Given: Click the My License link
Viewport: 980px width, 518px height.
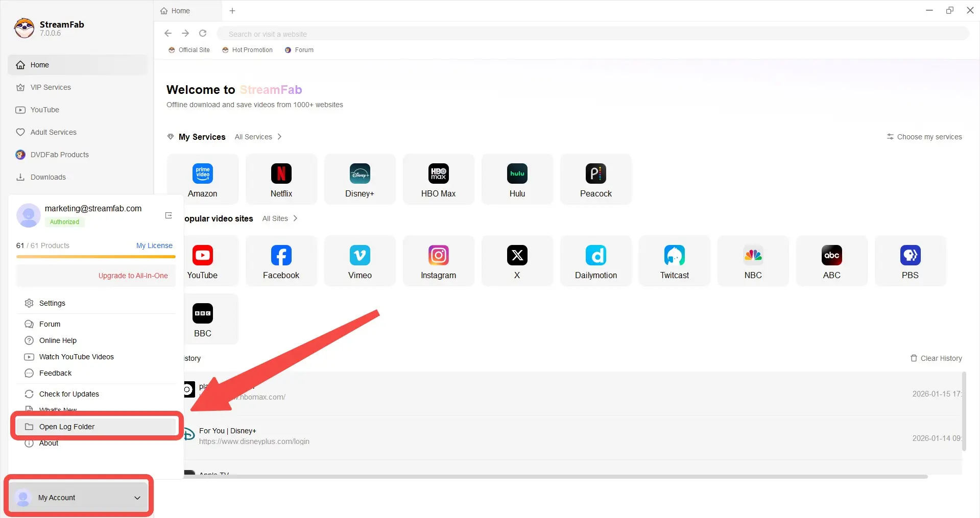Looking at the screenshot, I should (x=154, y=245).
